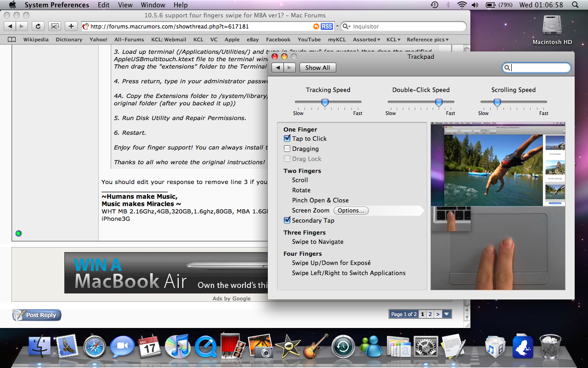This screenshot has width=588, height=368.
Task: Go to forum page 2
Action: point(430,314)
